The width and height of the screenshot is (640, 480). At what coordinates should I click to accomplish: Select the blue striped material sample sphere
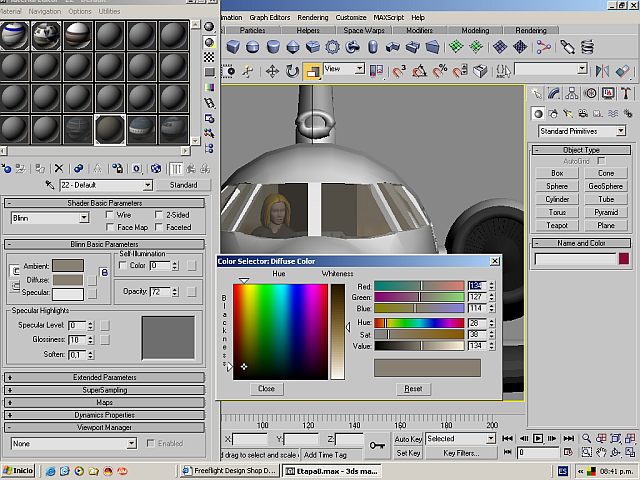pos(15,34)
